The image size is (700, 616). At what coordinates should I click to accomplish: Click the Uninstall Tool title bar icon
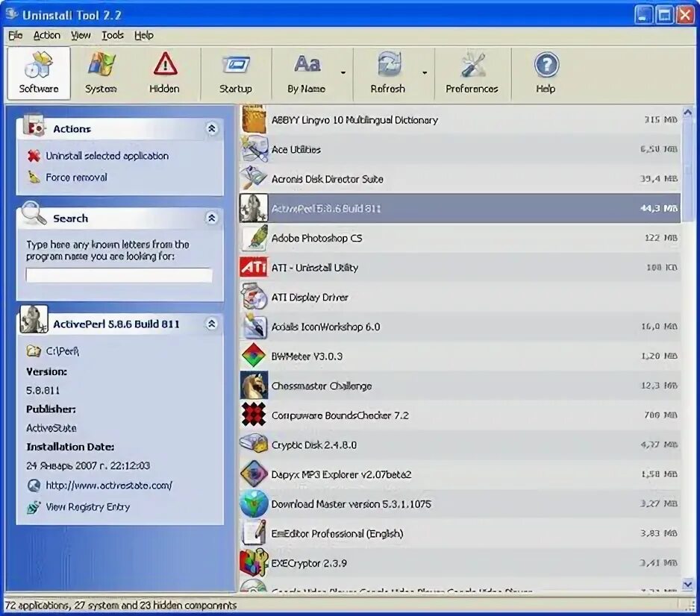coord(12,14)
